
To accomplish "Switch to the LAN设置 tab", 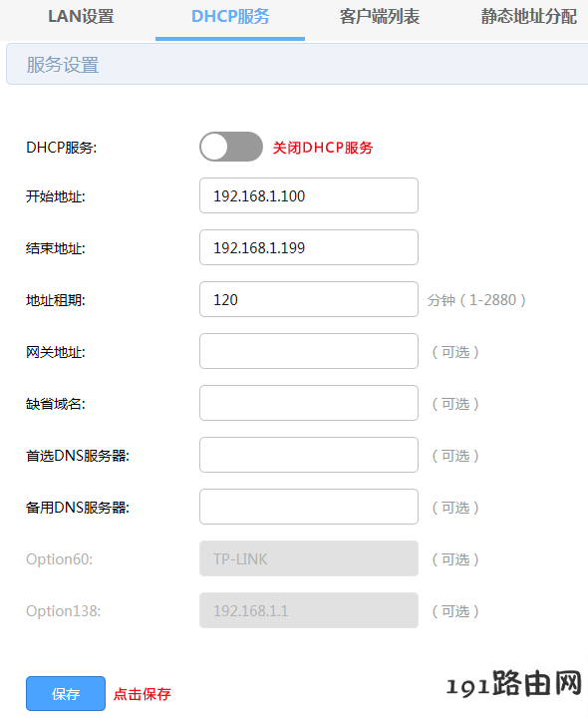I will [x=81, y=17].
